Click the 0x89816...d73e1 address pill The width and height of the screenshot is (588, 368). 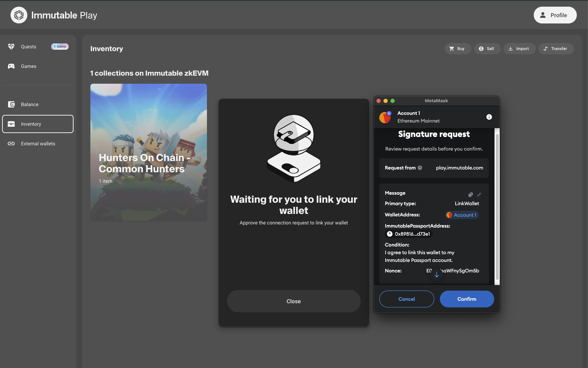(x=409, y=234)
